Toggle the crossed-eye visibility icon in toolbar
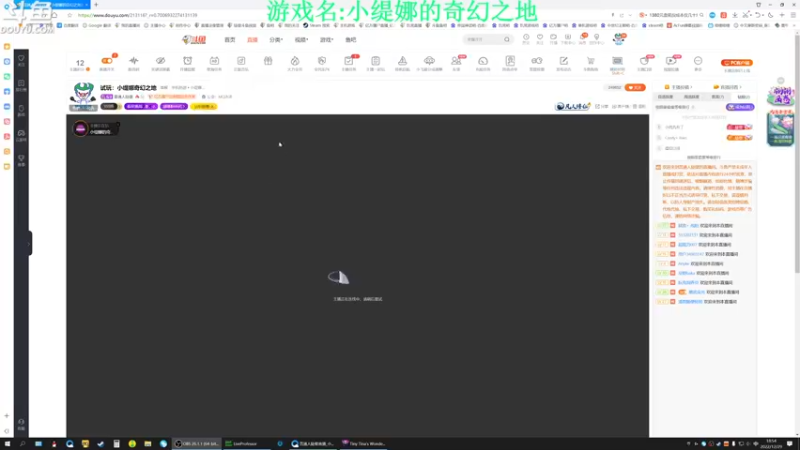Screen dimensions: 800x450 pos(160,61)
